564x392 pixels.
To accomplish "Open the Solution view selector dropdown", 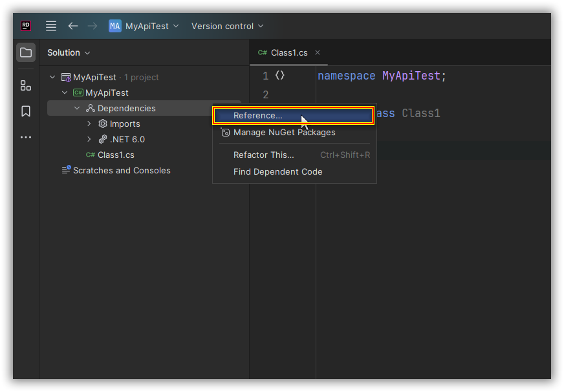I will click(69, 52).
